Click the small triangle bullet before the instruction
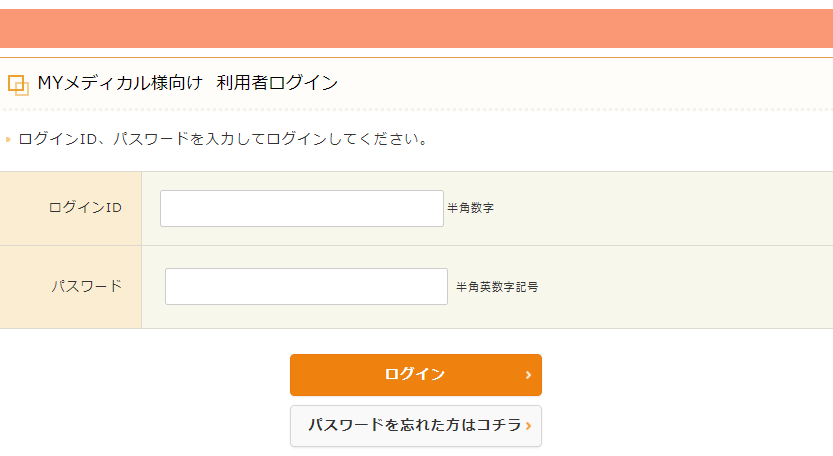Image resolution: width=833 pixels, height=456 pixels. tap(8, 140)
